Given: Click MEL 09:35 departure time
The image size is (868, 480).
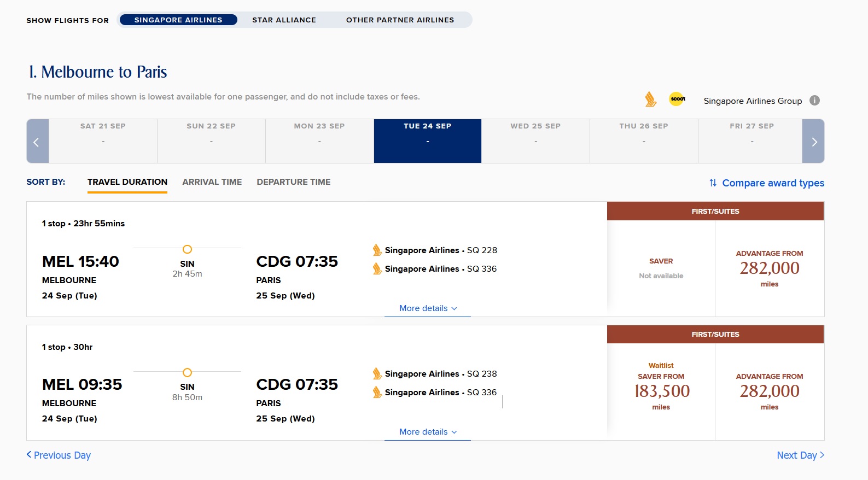Looking at the screenshot, I should pyautogui.click(x=82, y=384).
